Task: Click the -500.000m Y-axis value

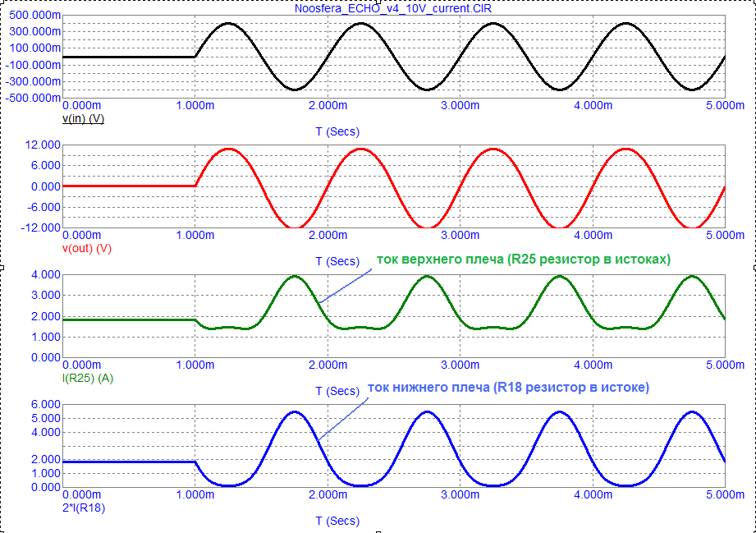Action: tap(34, 98)
